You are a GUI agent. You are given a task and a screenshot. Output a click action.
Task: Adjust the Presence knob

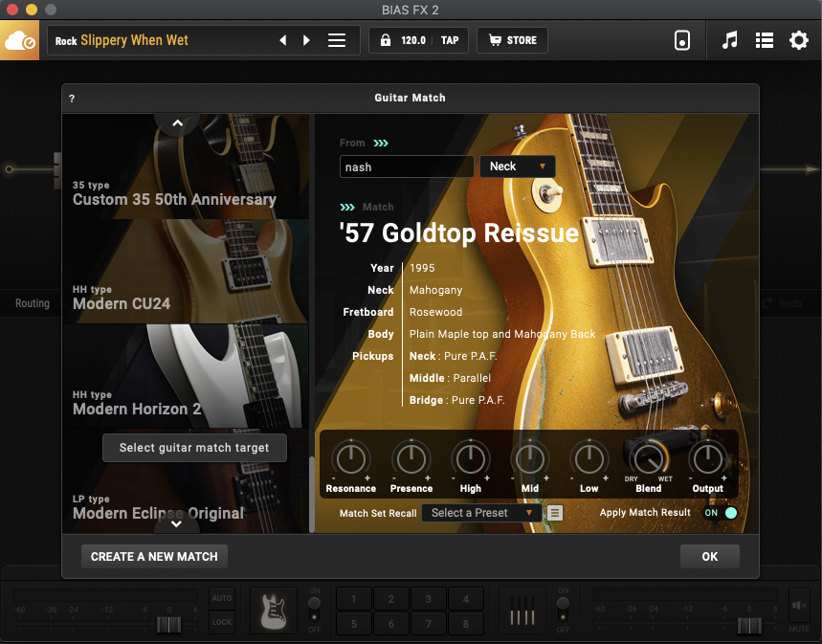pos(411,459)
